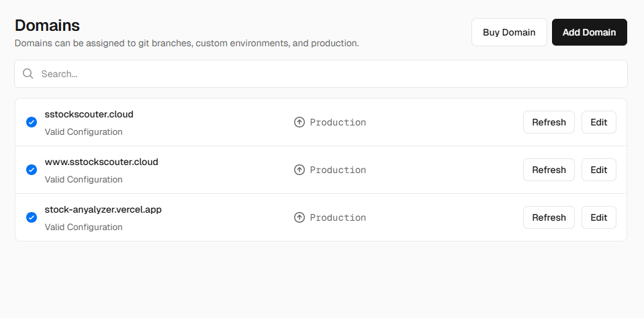Open the Buy Domain page
The image size is (644, 318).
(509, 32)
